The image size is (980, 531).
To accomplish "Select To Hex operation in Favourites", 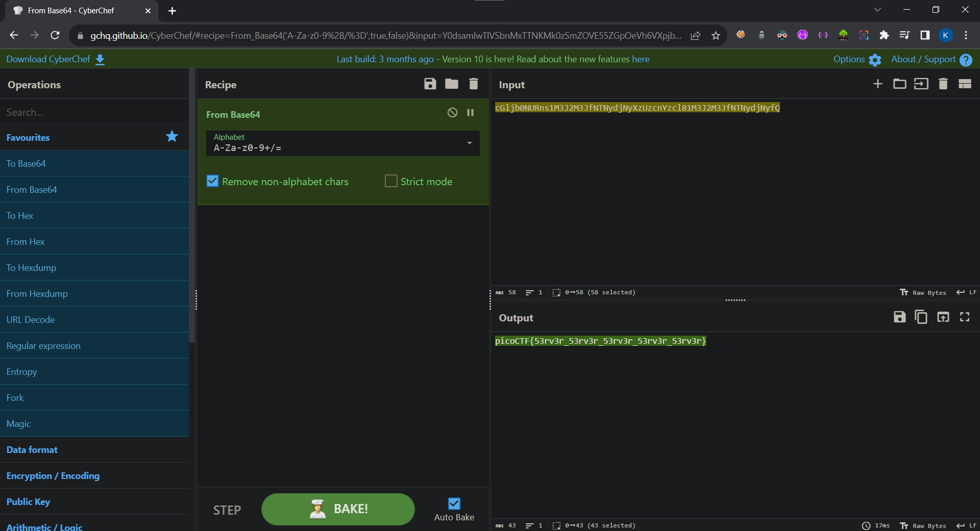I will (20, 216).
